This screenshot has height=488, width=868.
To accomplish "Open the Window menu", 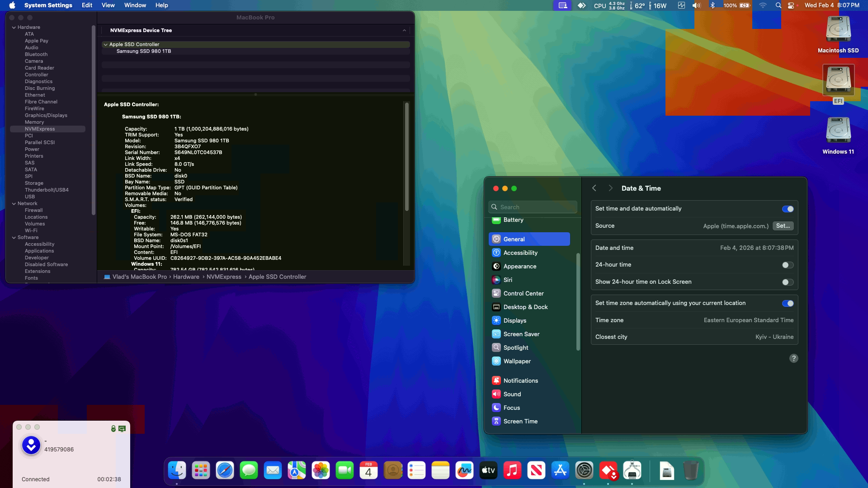I will point(135,5).
